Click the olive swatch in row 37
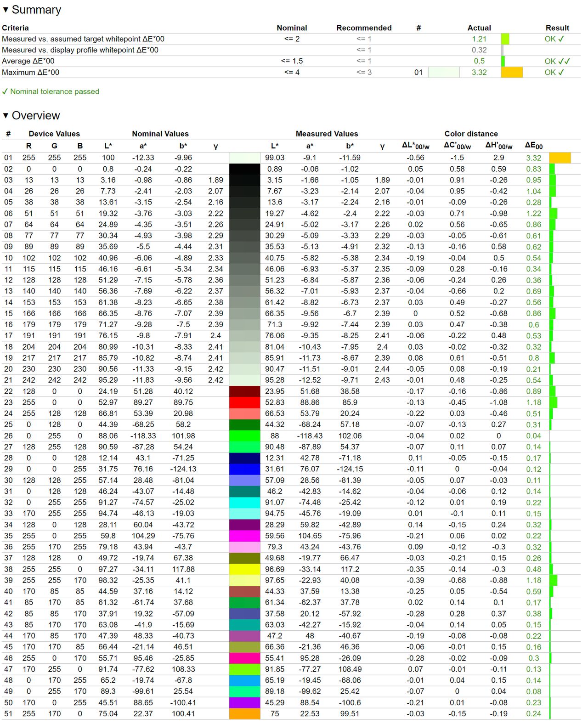The height and width of the screenshot is (724, 588). pos(244,558)
